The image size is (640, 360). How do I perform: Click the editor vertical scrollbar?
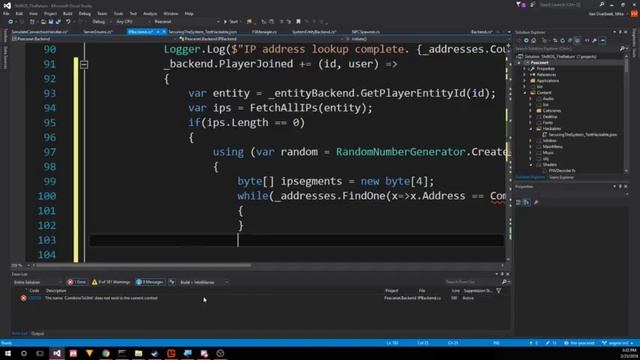(x=508, y=151)
